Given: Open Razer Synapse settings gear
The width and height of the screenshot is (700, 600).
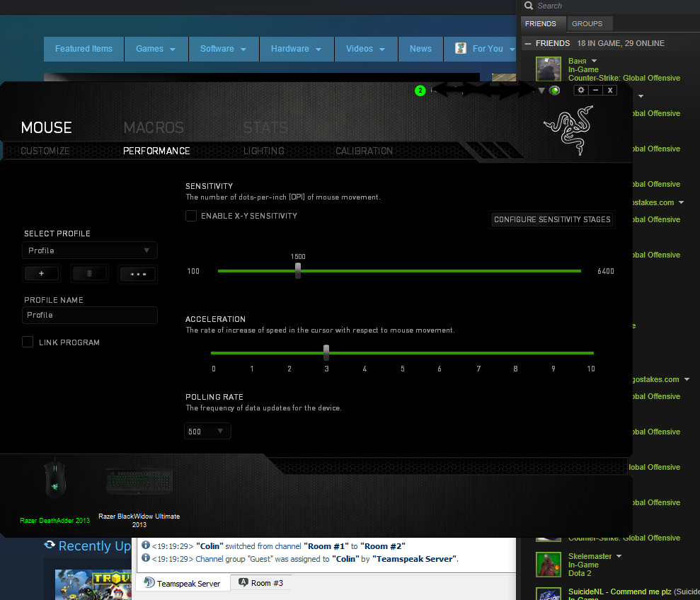Looking at the screenshot, I should tap(581, 90).
